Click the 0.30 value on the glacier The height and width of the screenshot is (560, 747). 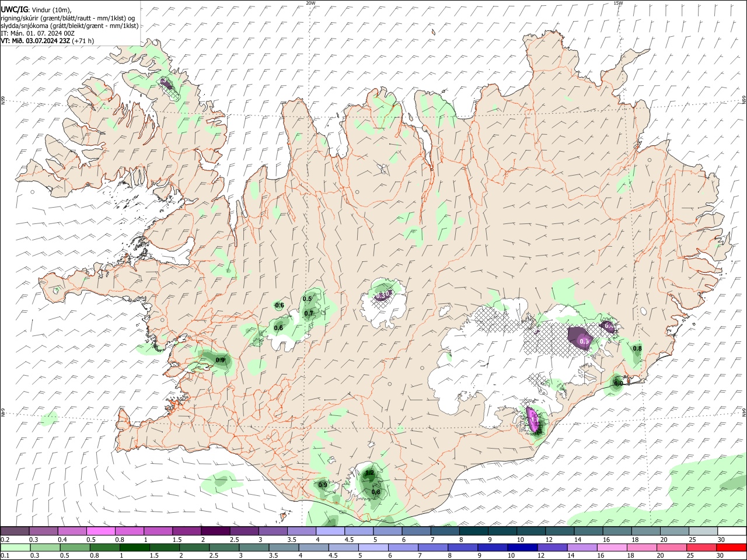(382, 296)
